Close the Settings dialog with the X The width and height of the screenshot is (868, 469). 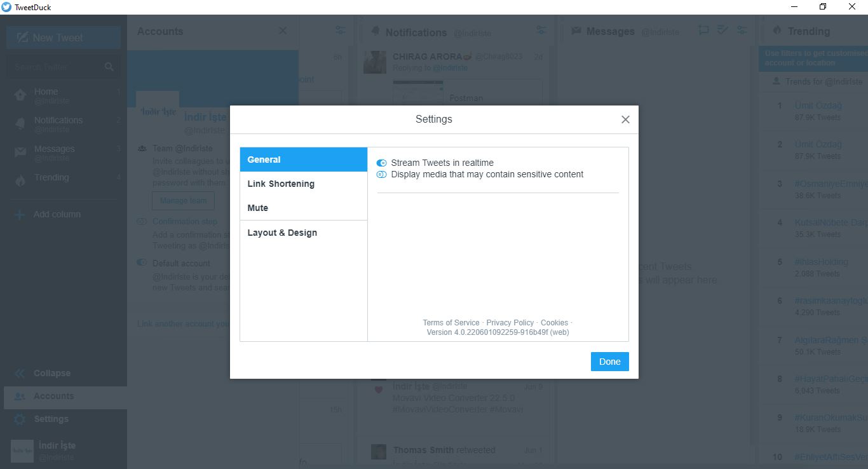click(625, 119)
